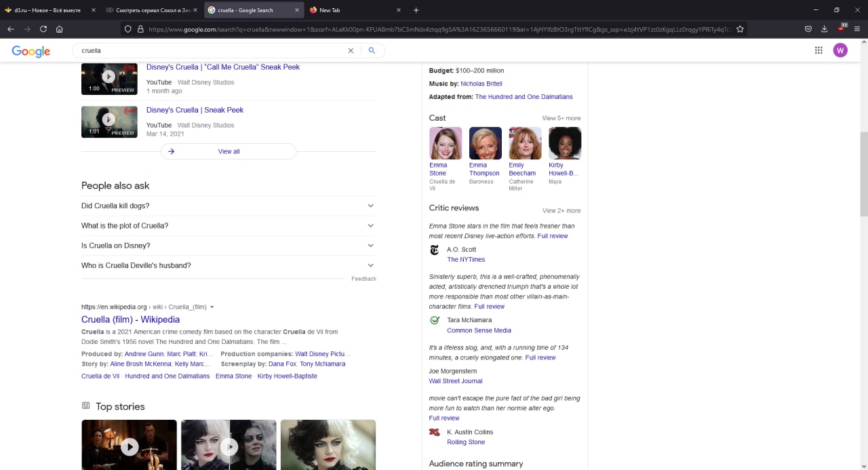Open Nicholas Britell link

coord(481,83)
